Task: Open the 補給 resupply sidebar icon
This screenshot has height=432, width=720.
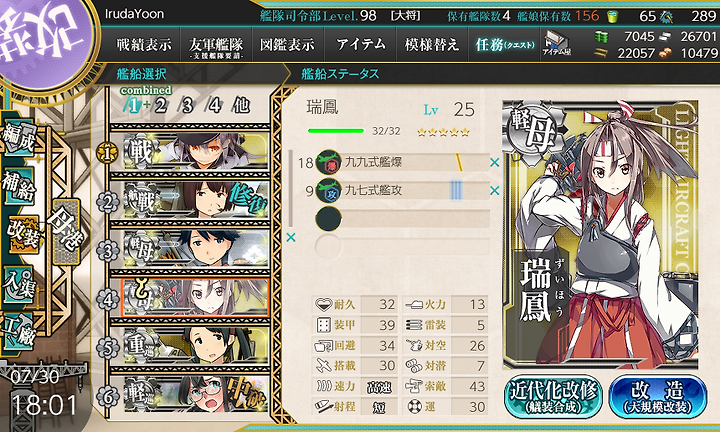Action: (19, 185)
